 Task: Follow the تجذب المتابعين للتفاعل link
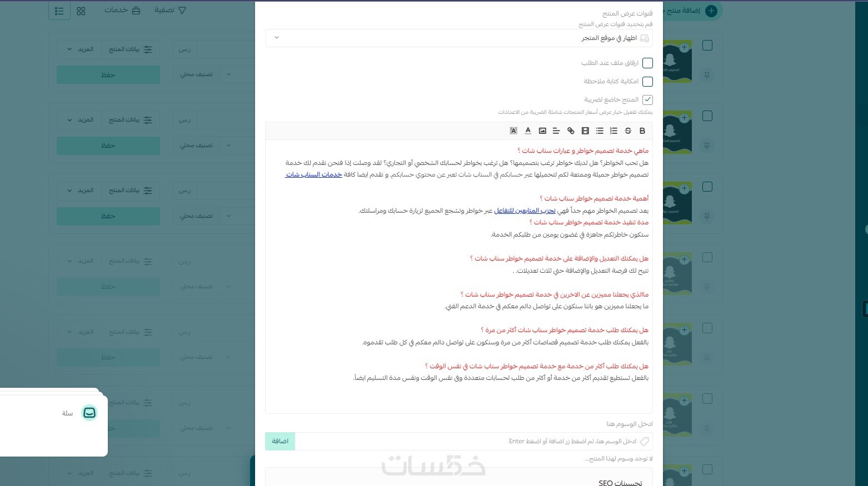pyautogui.click(x=525, y=211)
